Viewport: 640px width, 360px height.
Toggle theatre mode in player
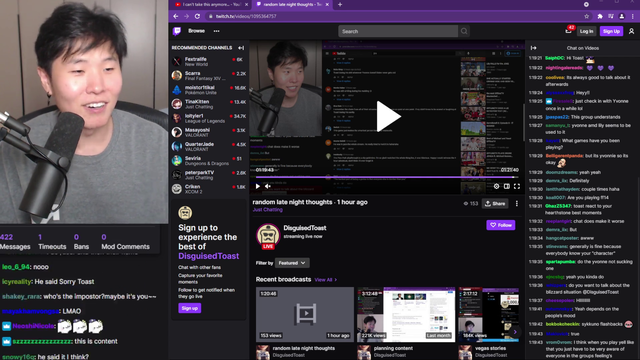507,186
